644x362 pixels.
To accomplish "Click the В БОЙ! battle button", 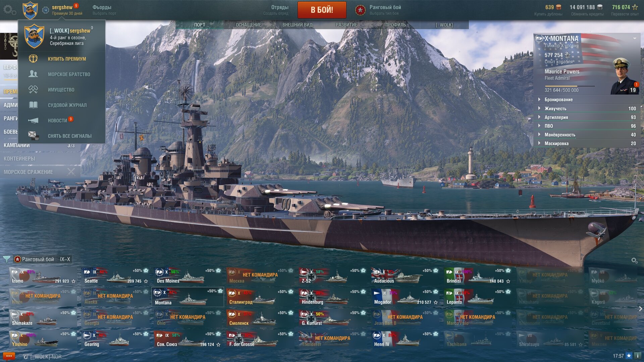I will pos(322,10).
